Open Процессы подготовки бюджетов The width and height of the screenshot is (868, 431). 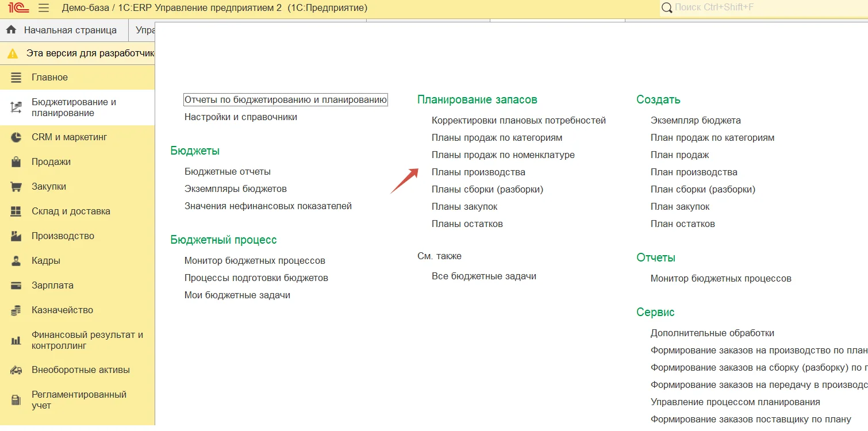(x=256, y=278)
